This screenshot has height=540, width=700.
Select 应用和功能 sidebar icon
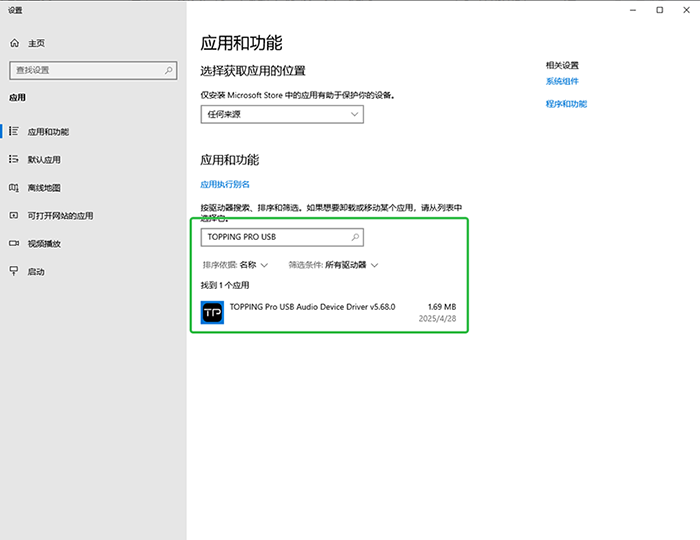point(14,131)
